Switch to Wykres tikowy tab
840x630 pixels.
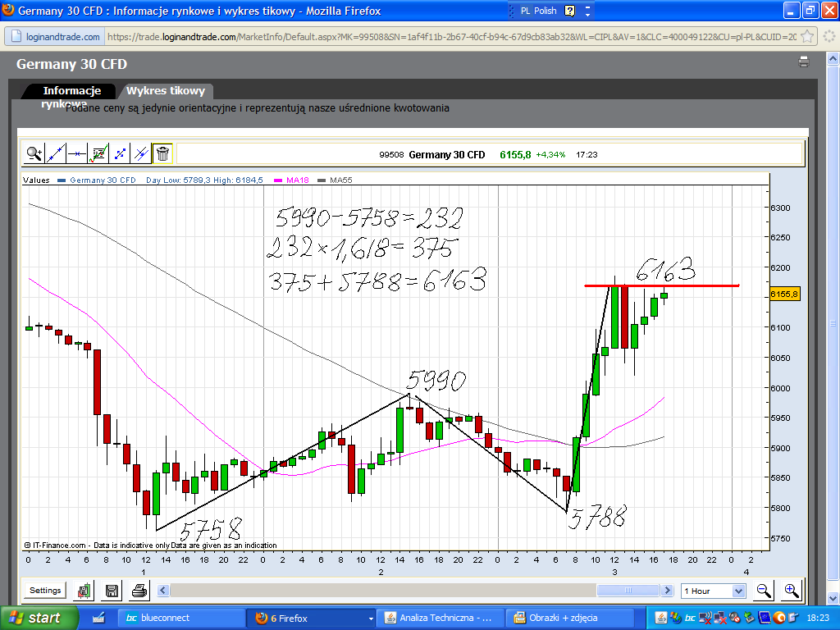point(166,91)
